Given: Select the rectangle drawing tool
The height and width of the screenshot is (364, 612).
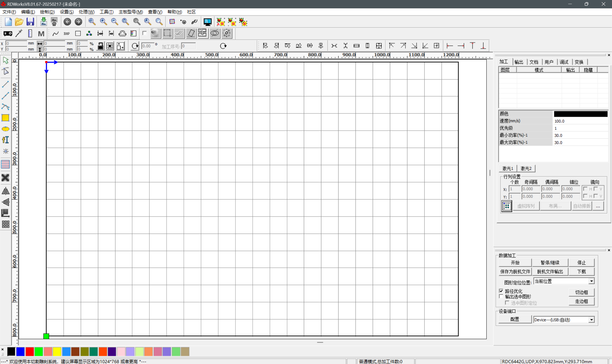Looking at the screenshot, I should coord(5,118).
